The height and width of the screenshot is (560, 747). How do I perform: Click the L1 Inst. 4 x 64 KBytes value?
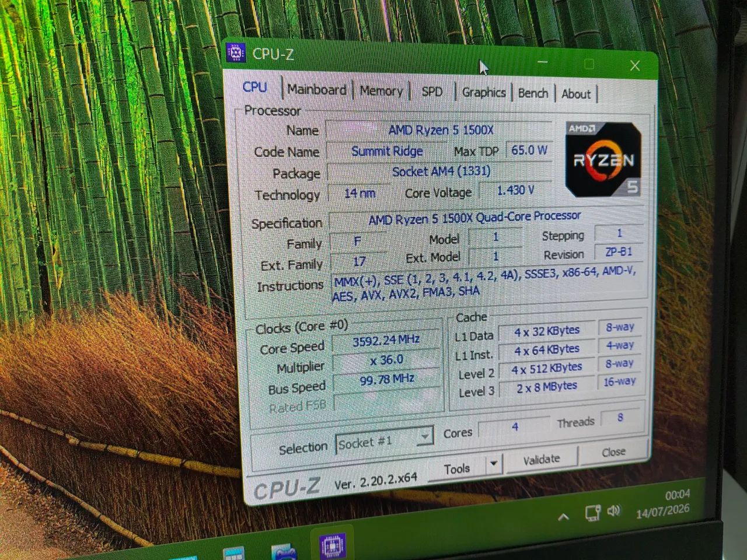click(546, 350)
